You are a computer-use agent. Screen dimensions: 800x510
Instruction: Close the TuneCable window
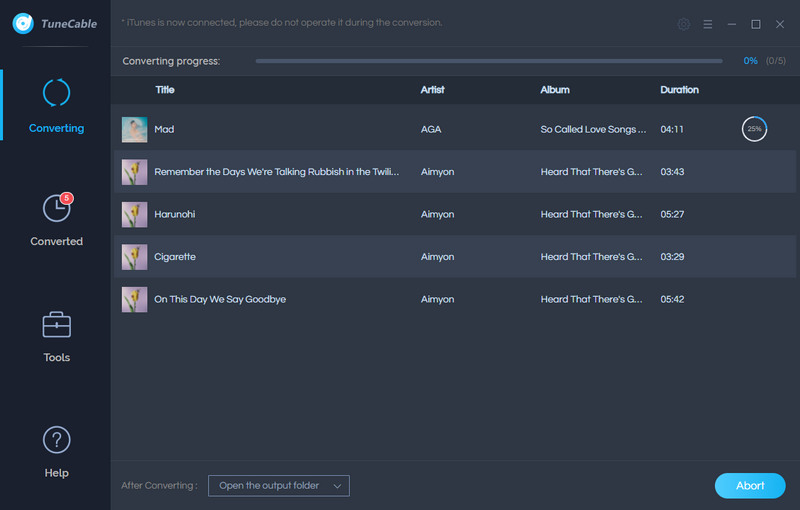click(780, 24)
